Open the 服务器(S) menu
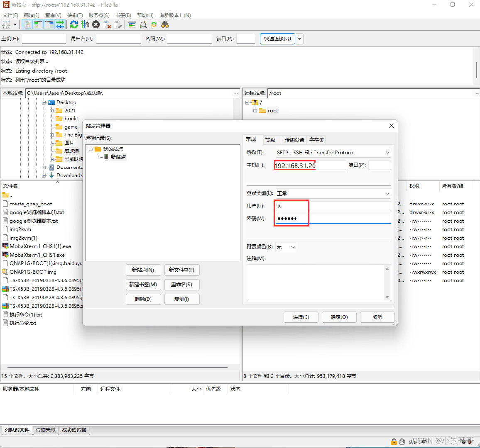Image resolution: width=480 pixels, height=448 pixels. click(x=99, y=15)
